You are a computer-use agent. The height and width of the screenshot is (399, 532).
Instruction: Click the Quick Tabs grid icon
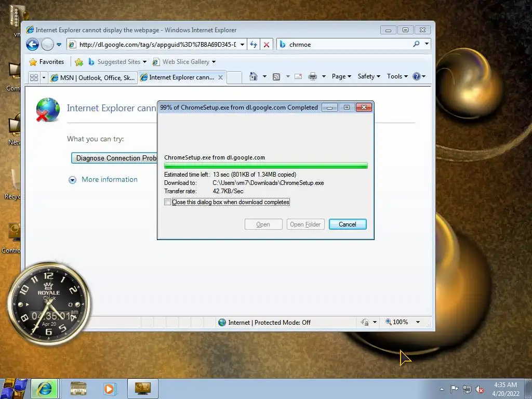point(34,78)
